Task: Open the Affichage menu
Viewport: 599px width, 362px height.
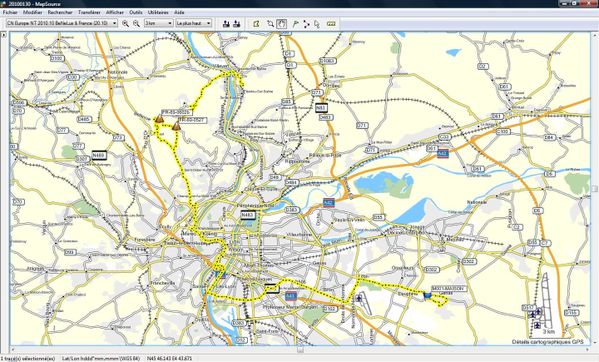Action: tap(115, 12)
